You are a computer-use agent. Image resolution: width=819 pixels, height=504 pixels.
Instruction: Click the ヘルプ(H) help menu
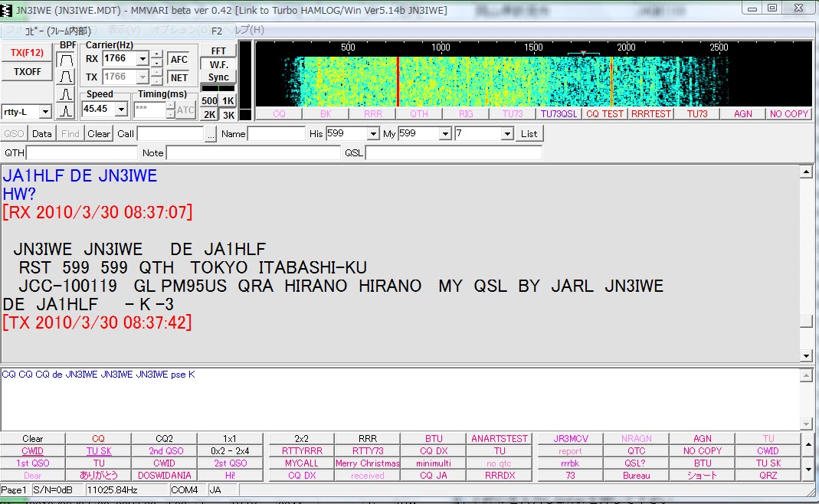coord(249,31)
